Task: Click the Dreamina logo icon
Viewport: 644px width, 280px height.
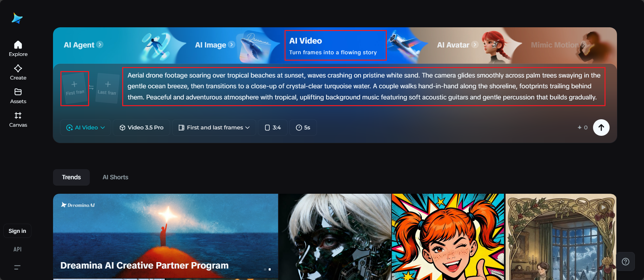Action: click(x=17, y=18)
